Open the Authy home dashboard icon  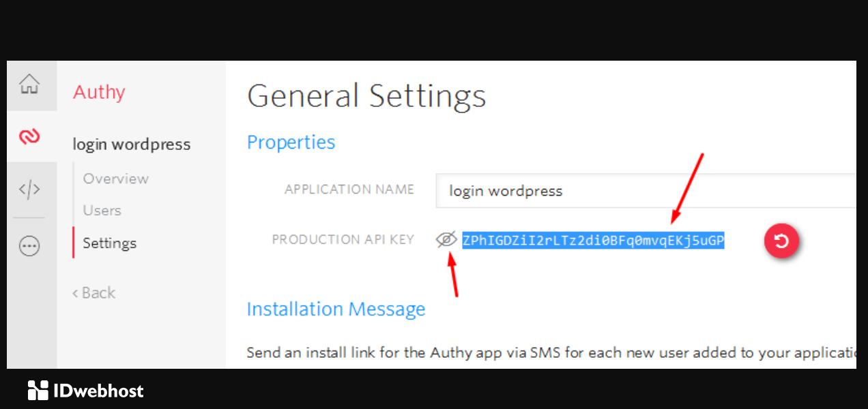coord(31,85)
